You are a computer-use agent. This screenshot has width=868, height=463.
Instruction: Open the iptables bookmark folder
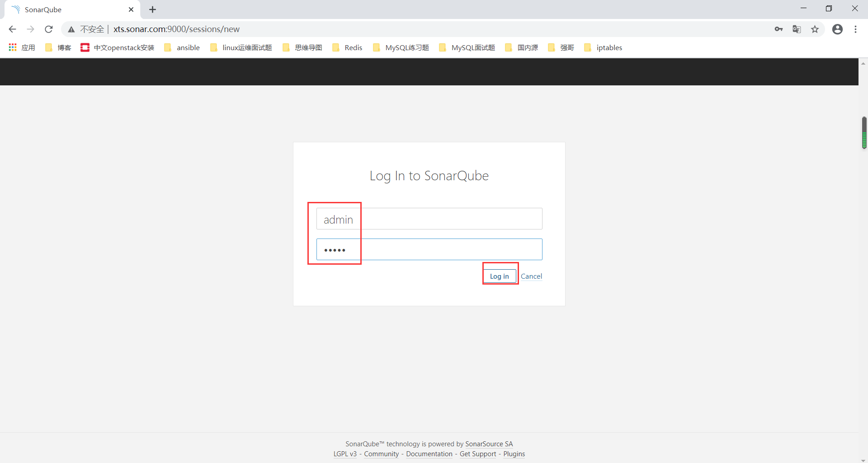coord(604,47)
